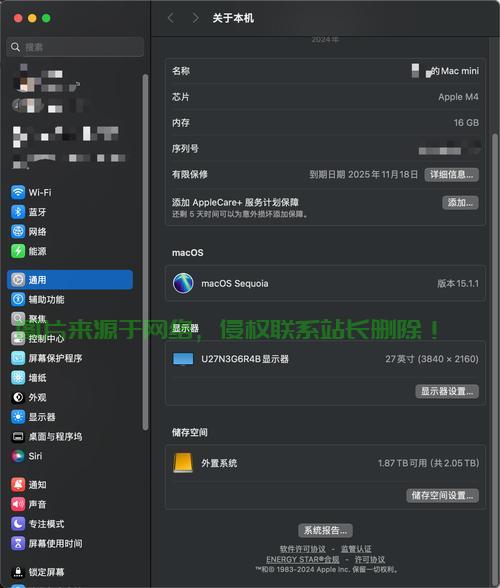Open the license agreement (许可协议) link

click(369, 560)
